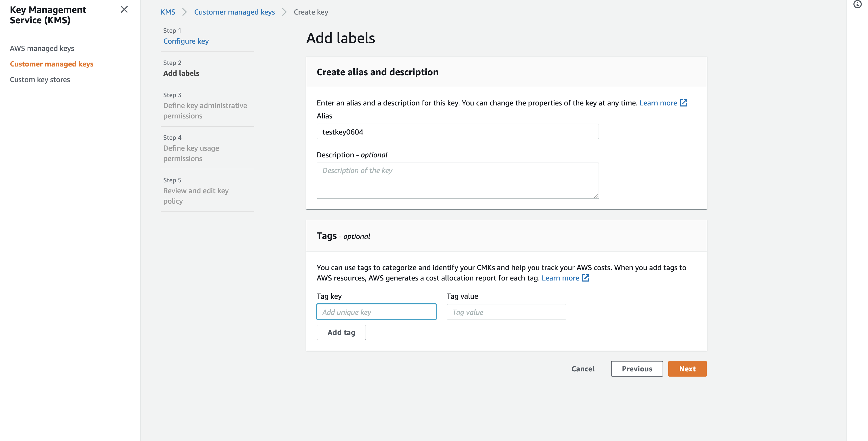
Task: Click the Add tag button
Action: click(341, 332)
